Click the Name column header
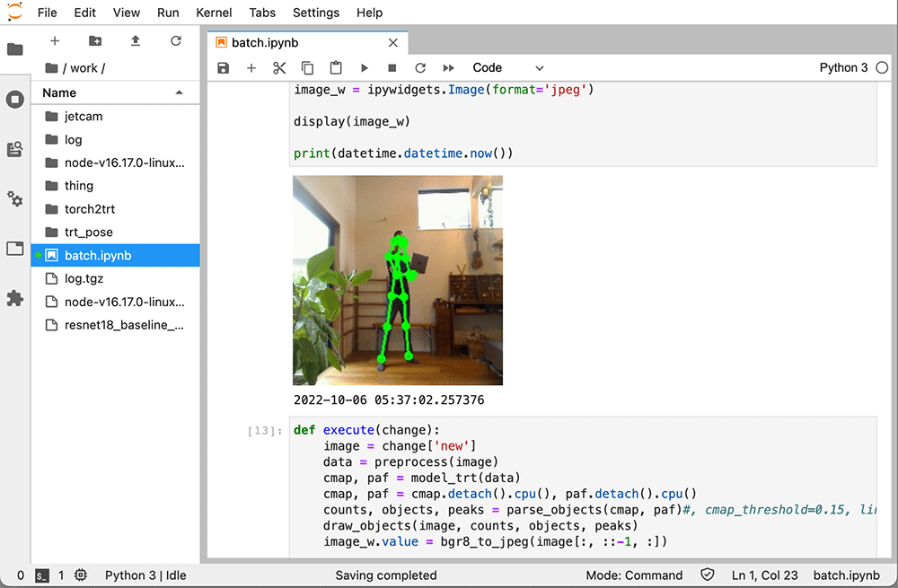 point(115,92)
